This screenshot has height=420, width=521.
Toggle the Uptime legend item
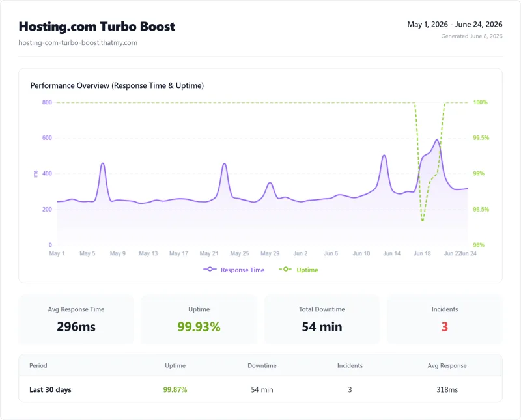point(298,270)
